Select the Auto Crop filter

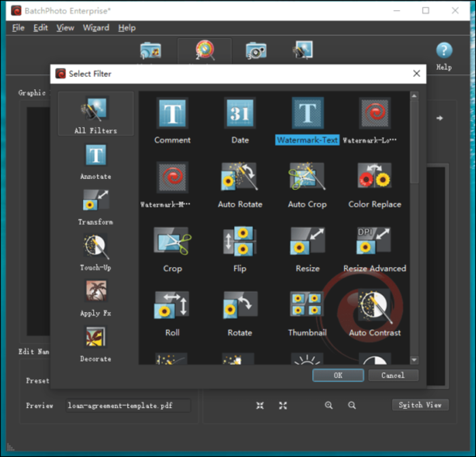pyautogui.click(x=307, y=177)
